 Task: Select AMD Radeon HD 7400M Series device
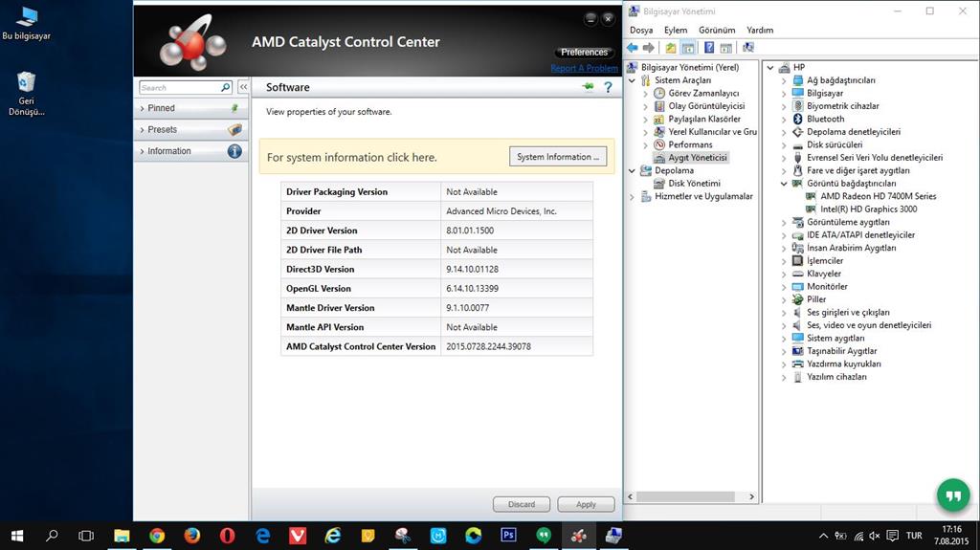point(879,196)
